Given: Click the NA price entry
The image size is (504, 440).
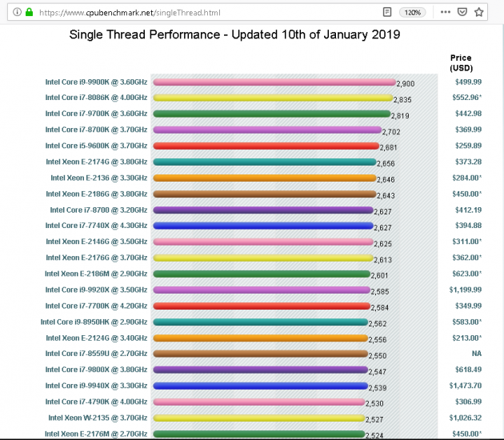Looking at the screenshot, I should [477, 354].
